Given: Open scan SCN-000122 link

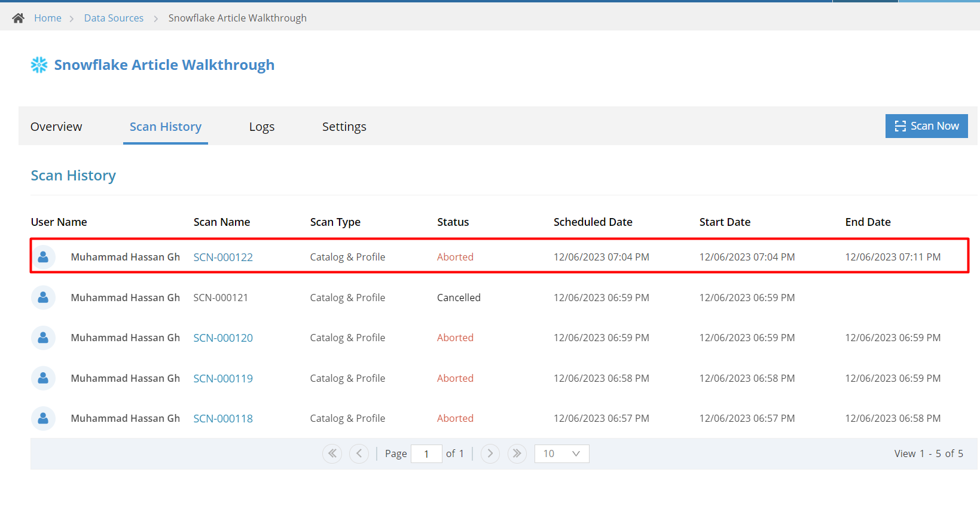Looking at the screenshot, I should pos(223,257).
